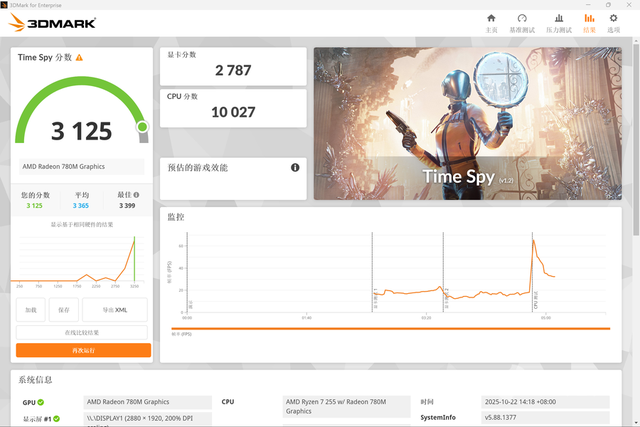Viewport: 640px width, 427px height.
Task: Click the Graphics score value 2 787
Action: click(233, 70)
